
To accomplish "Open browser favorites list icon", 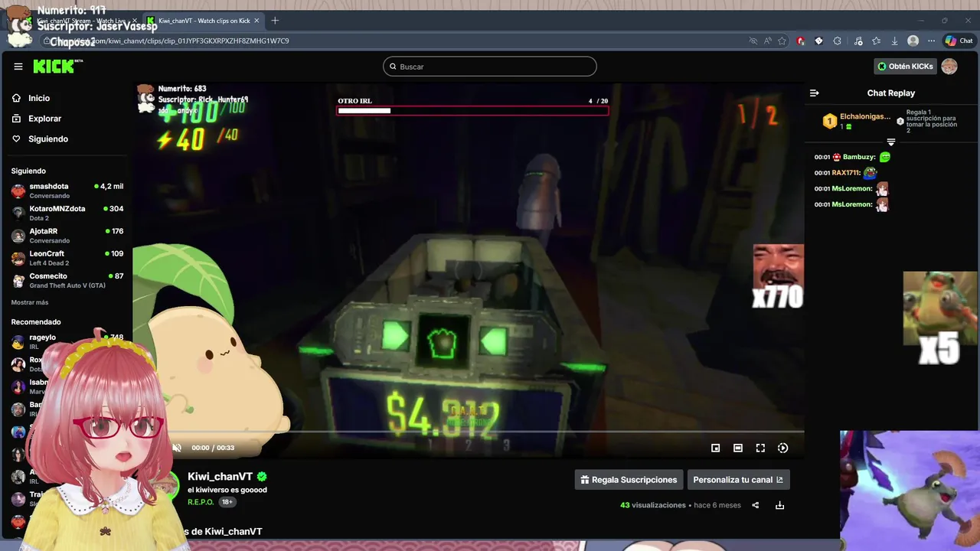I will point(876,41).
